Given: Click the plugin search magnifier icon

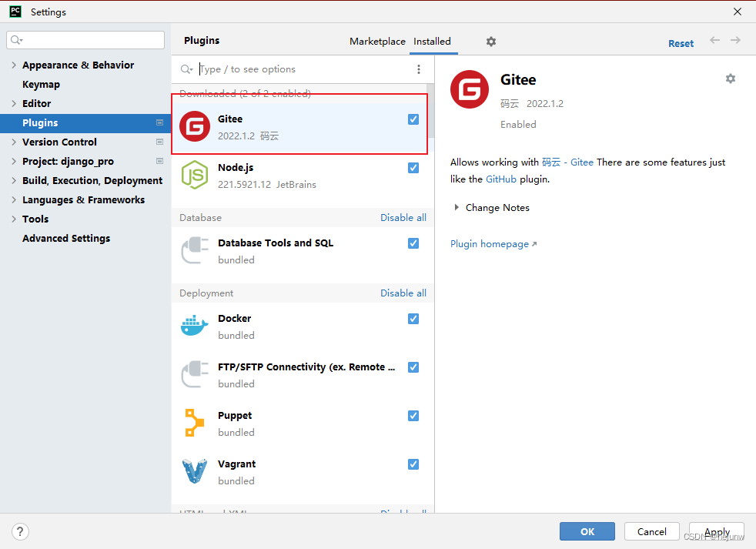Looking at the screenshot, I should pos(186,69).
